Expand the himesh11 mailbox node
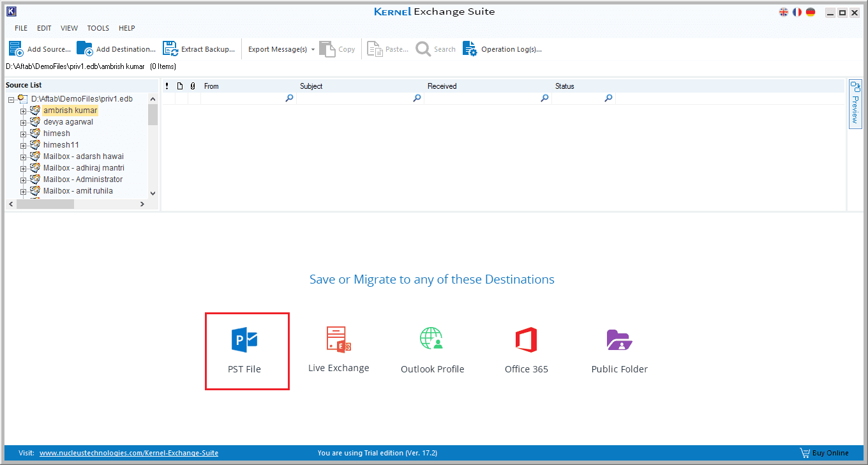 point(24,146)
